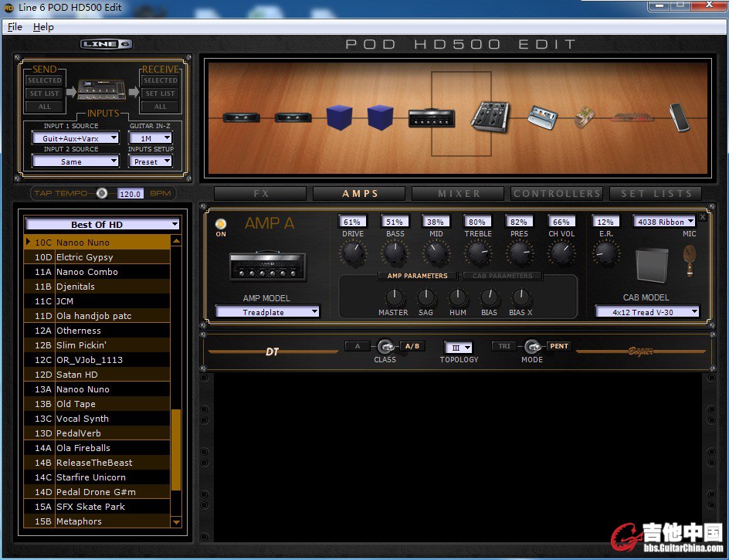Toggle the Amp A ON light
Screen dimensions: 729x560
(x=221, y=224)
